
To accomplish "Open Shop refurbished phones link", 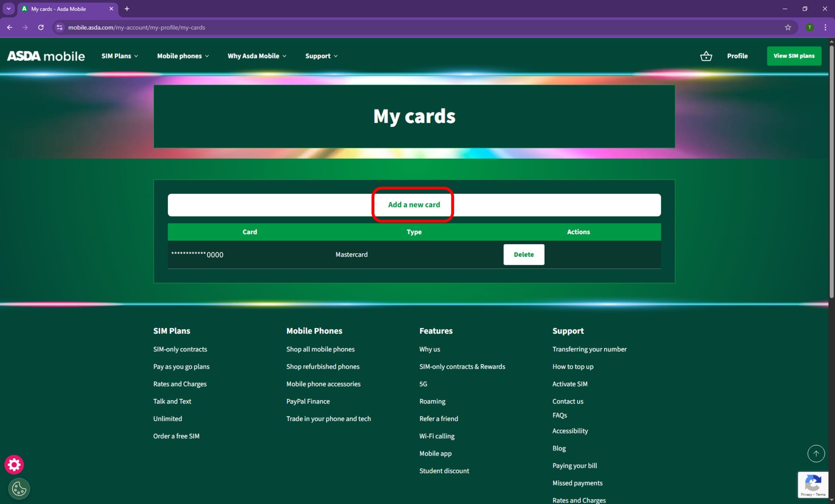I will (323, 366).
